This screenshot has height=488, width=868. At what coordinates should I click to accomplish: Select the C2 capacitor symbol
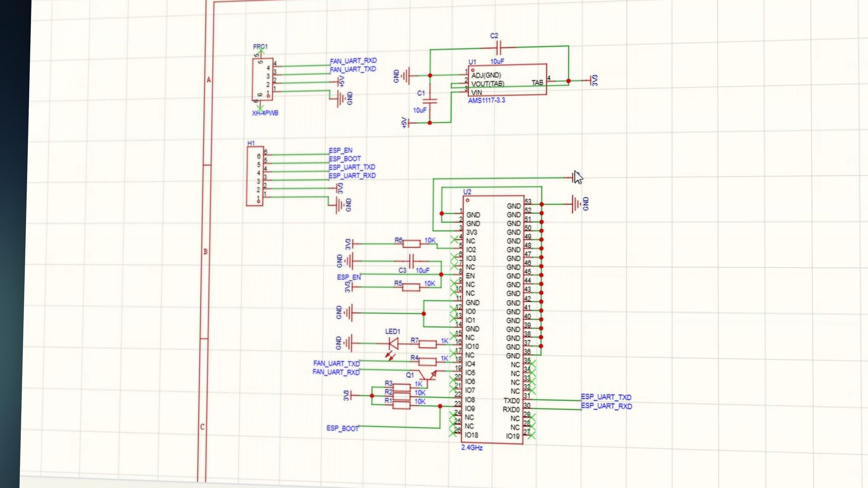pos(498,47)
